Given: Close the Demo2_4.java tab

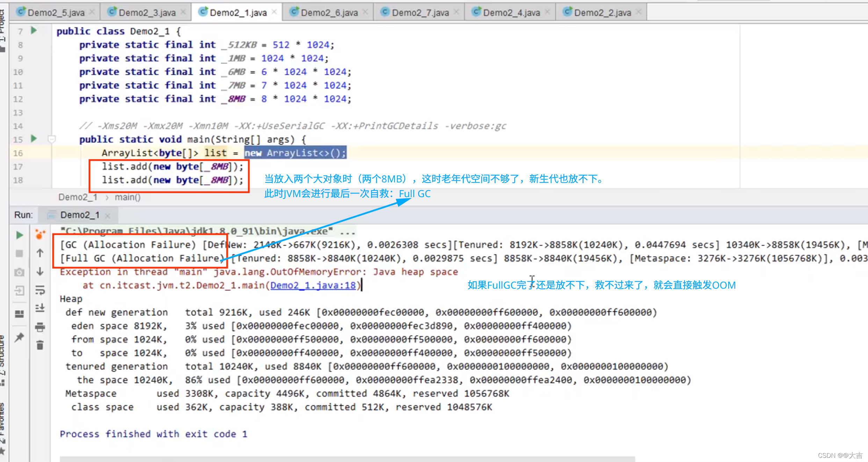Looking at the screenshot, I should [x=548, y=12].
